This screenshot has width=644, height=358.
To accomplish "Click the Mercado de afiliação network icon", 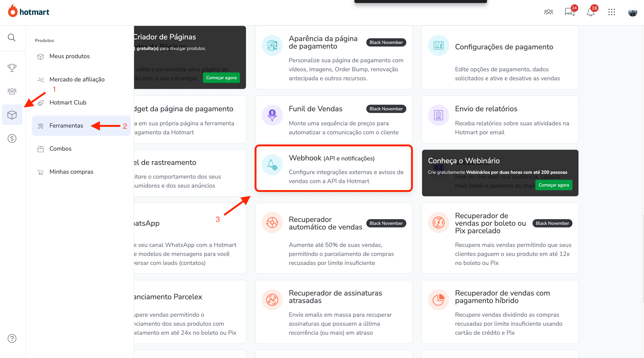I will pyautogui.click(x=41, y=80).
